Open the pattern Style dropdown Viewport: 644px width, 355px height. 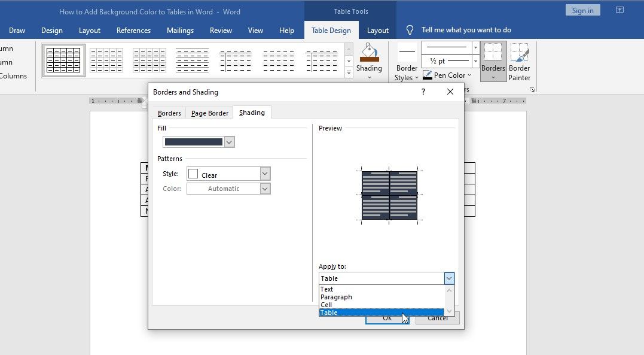[x=228, y=174]
